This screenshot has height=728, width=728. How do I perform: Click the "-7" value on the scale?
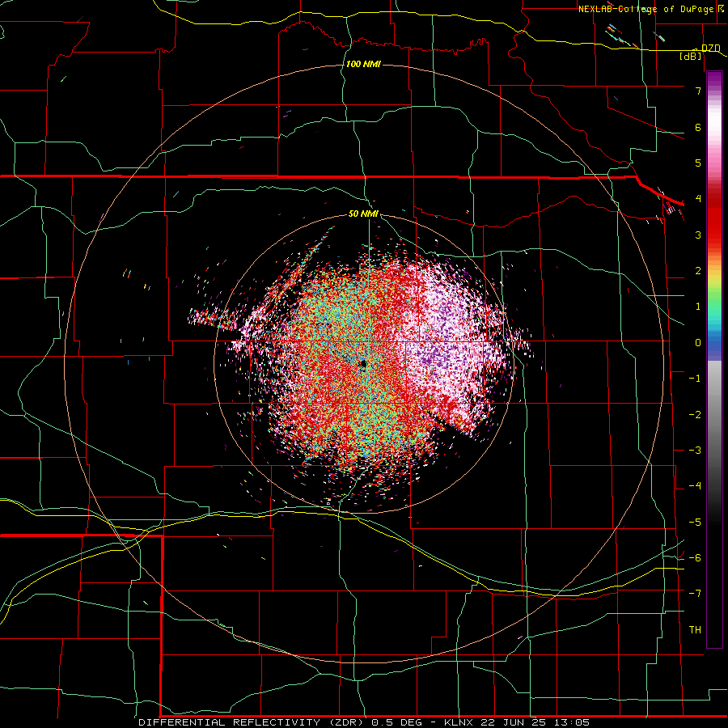695,594
